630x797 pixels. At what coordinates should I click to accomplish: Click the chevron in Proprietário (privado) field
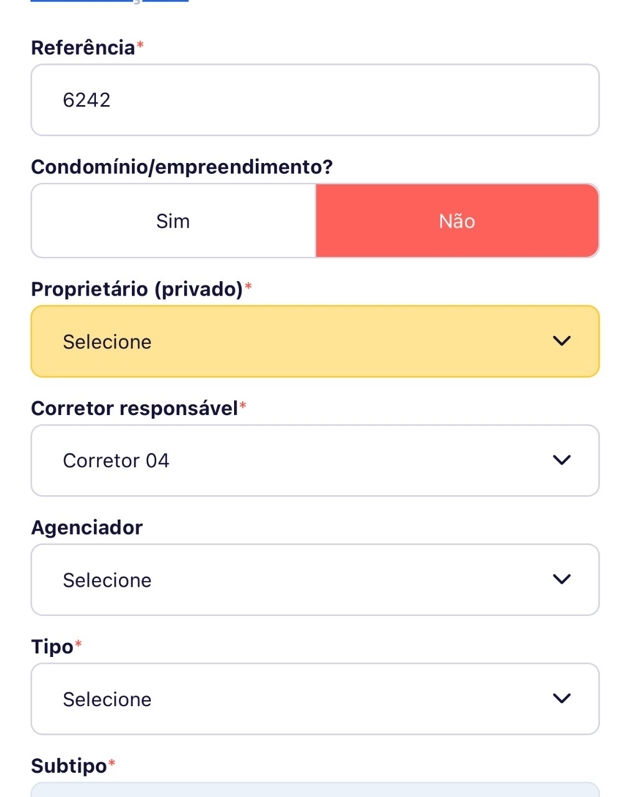tap(561, 341)
